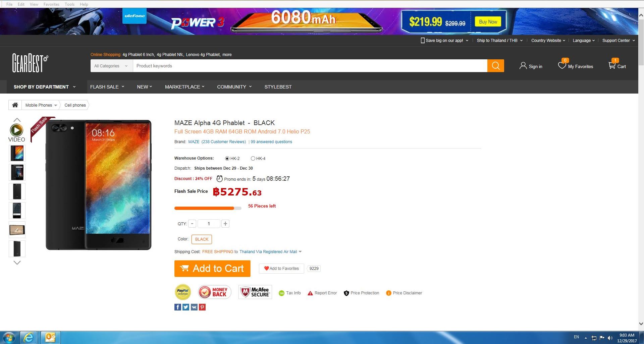Click the quantity input field
The width and height of the screenshot is (644, 344).
[x=209, y=224]
